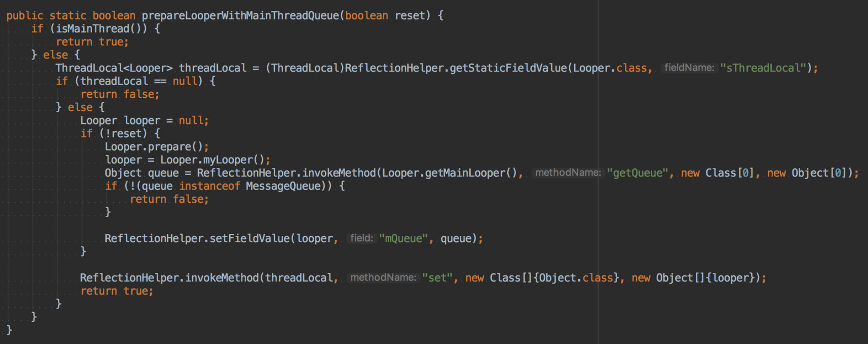Click the (ThreadLocal) cast expression
This screenshot has width=868, height=344.
[x=305, y=68]
